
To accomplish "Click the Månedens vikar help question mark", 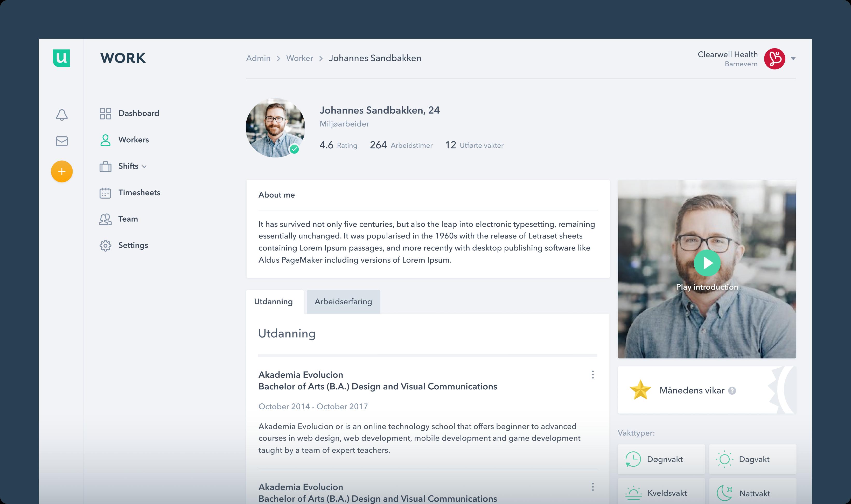I will click(733, 390).
